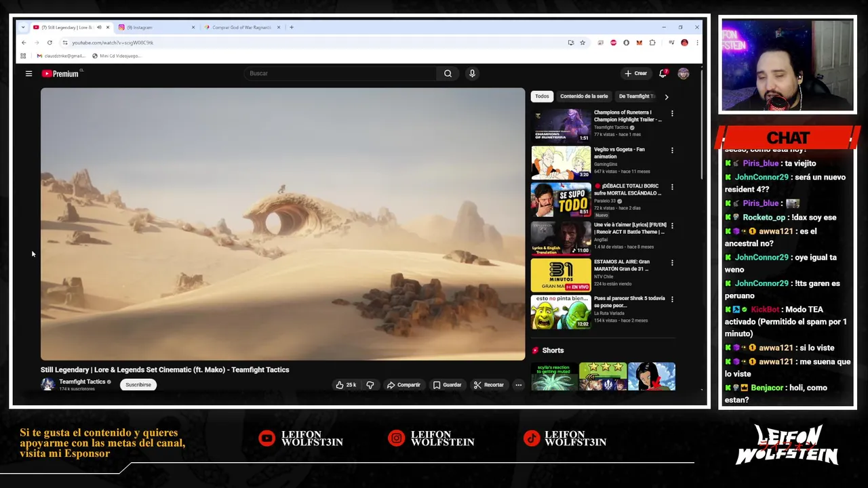Click the Recortar clip button
The image size is (868, 488).
coord(489,385)
